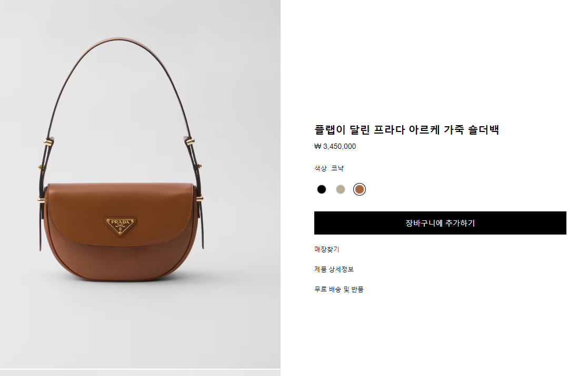Click the ₩ 3,450,000 price text
Screen dimensions: 588x376
tap(335, 146)
